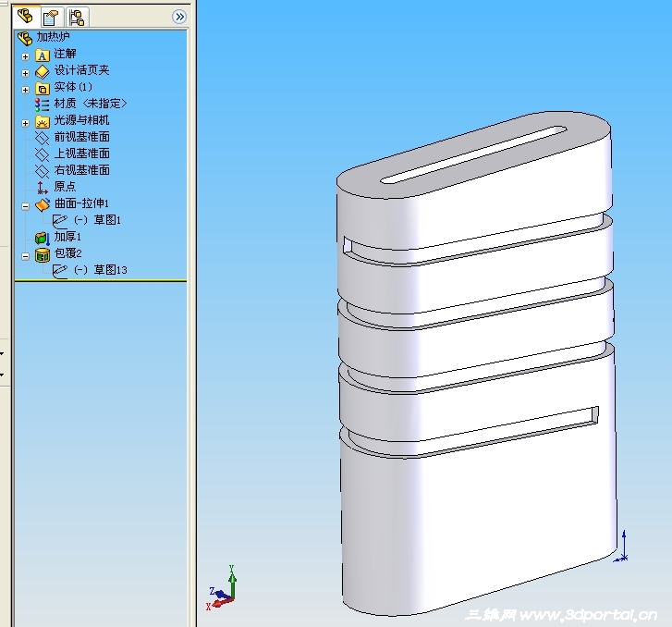Image resolution: width=672 pixels, height=627 pixels.
Task: Click the yellow rollback bar under 草图13
Action: pos(101,281)
